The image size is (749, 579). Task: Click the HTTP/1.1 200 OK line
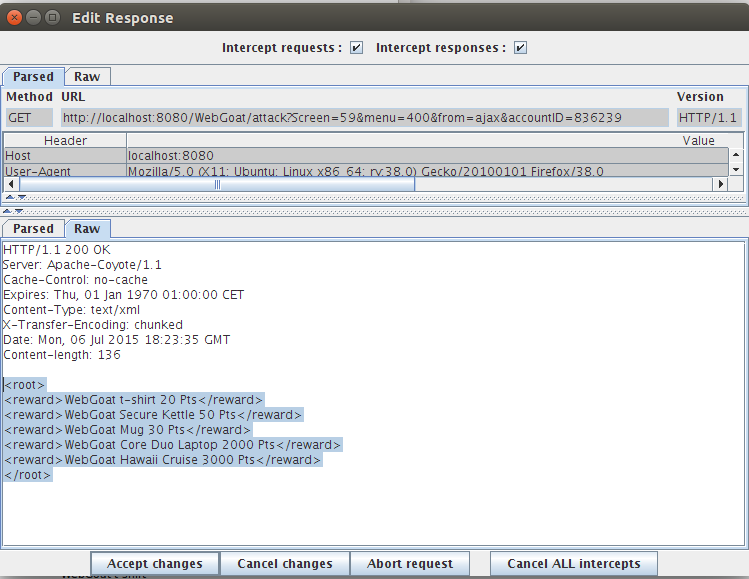pyautogui.click(x=56, y=250)
